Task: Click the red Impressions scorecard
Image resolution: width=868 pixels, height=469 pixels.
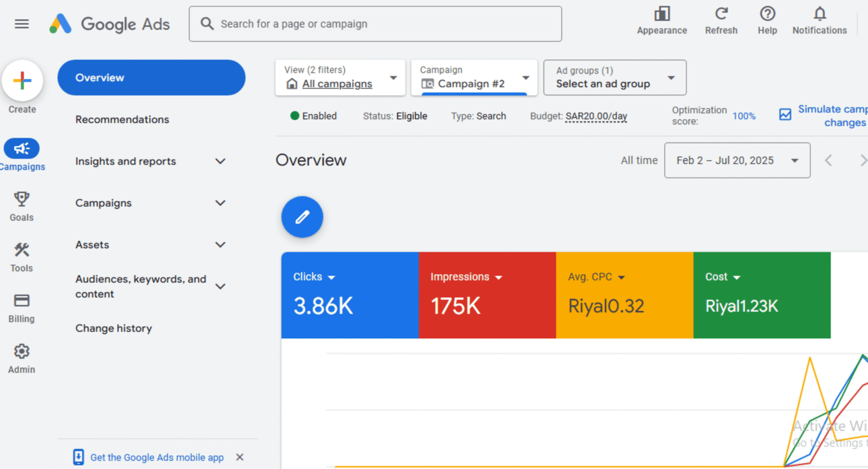Action: point(487,295)
